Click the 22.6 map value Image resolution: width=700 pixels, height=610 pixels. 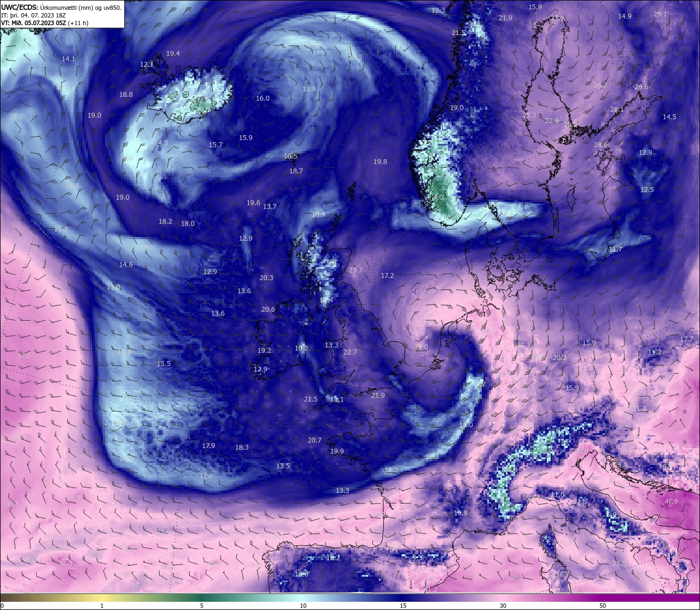click(552, 120)
